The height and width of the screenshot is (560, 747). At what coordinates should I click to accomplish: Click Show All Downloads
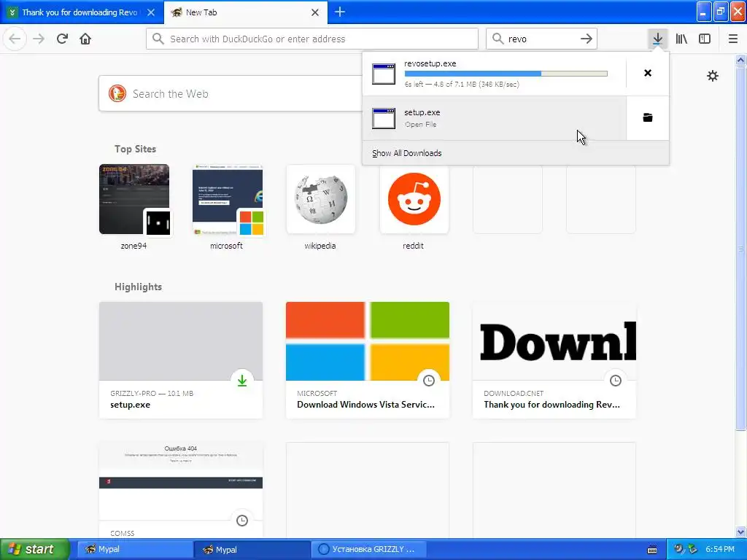[407, 153]
